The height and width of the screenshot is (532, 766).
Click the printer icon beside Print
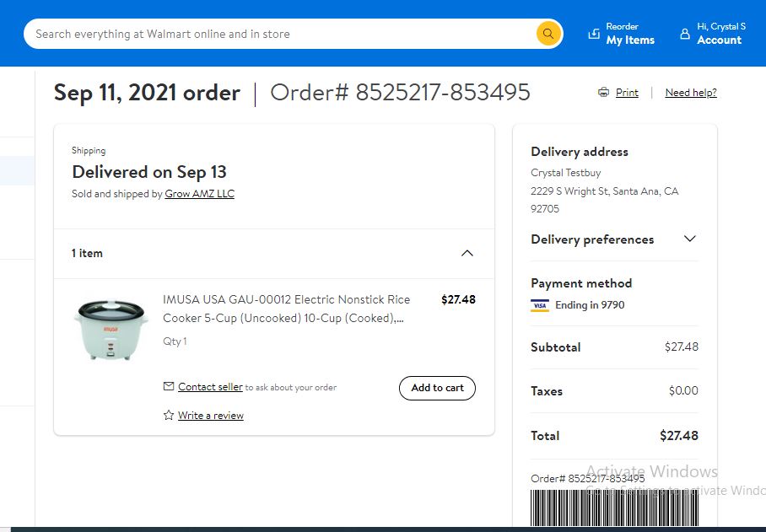coord(604,92)
